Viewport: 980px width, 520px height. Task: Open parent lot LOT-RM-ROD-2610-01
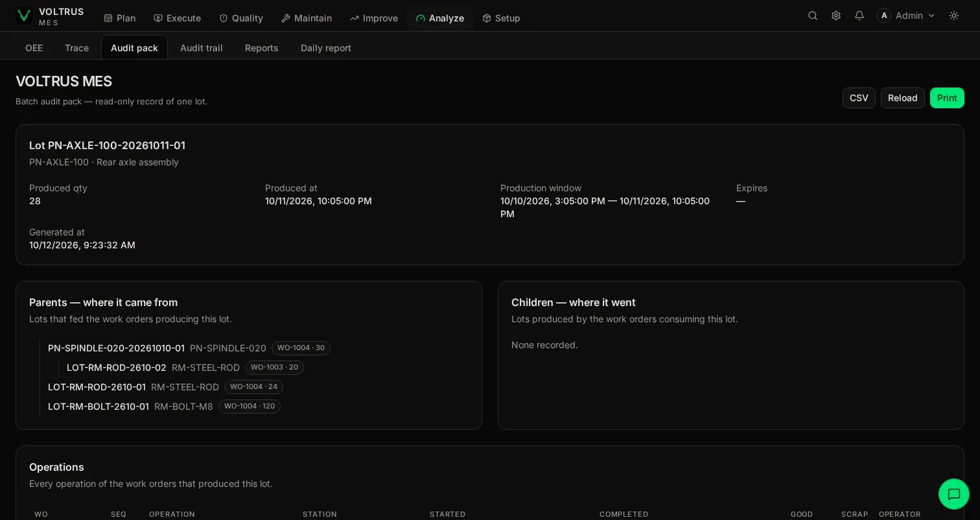(x=97, y=387)
